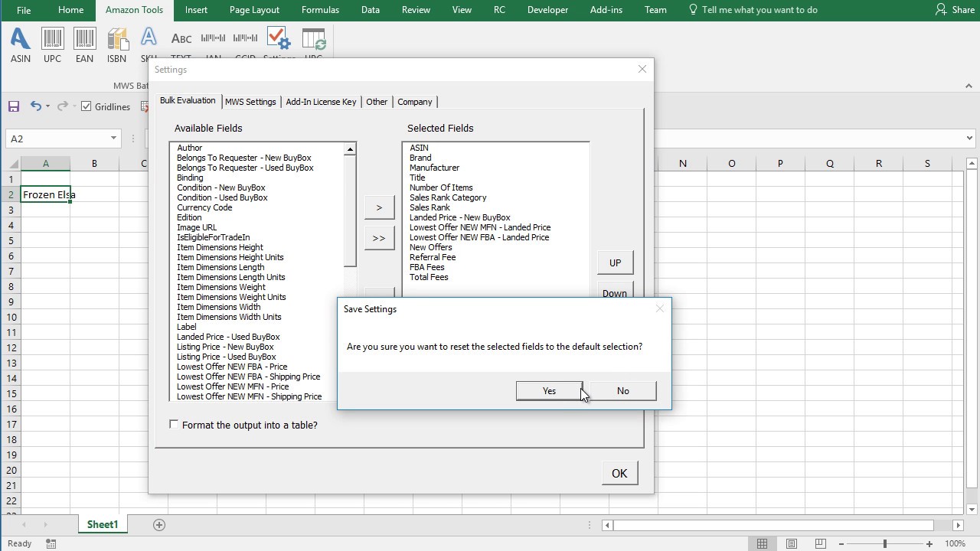Zoom out with the minus icon

point(841,543)
